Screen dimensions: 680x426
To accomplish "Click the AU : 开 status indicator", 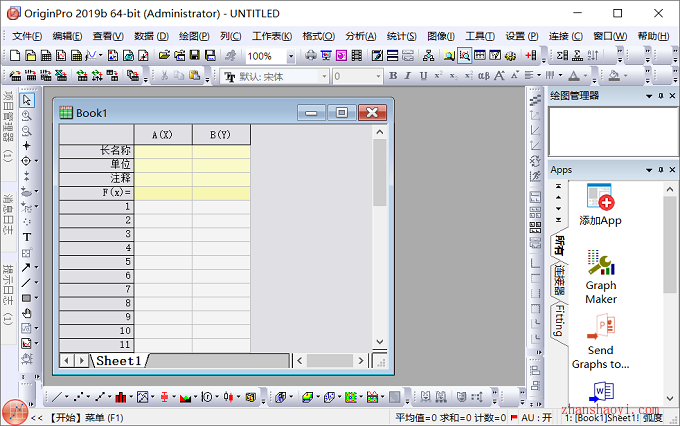I will point(536,418).
